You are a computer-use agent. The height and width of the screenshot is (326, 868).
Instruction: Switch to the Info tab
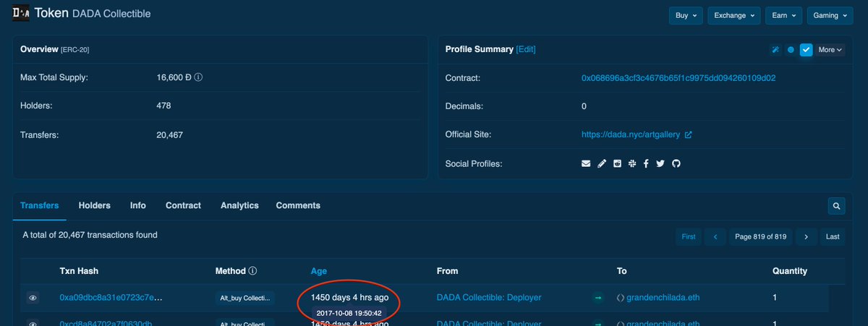pyautogui.click(x=138, y=205)
